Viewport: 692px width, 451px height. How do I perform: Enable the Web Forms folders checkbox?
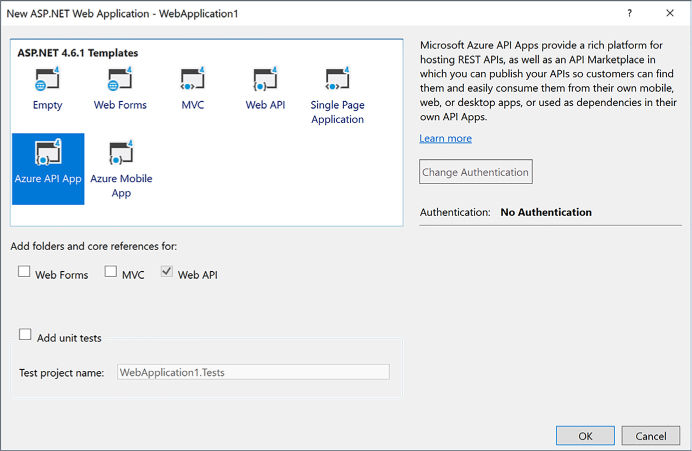coord(24,271)
